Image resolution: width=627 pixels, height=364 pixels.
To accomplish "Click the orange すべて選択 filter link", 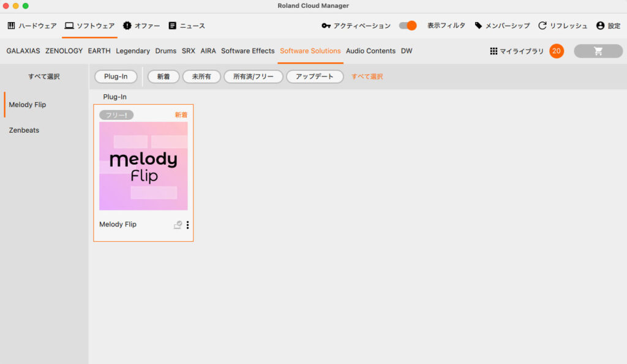I will [x=367, y=76].
